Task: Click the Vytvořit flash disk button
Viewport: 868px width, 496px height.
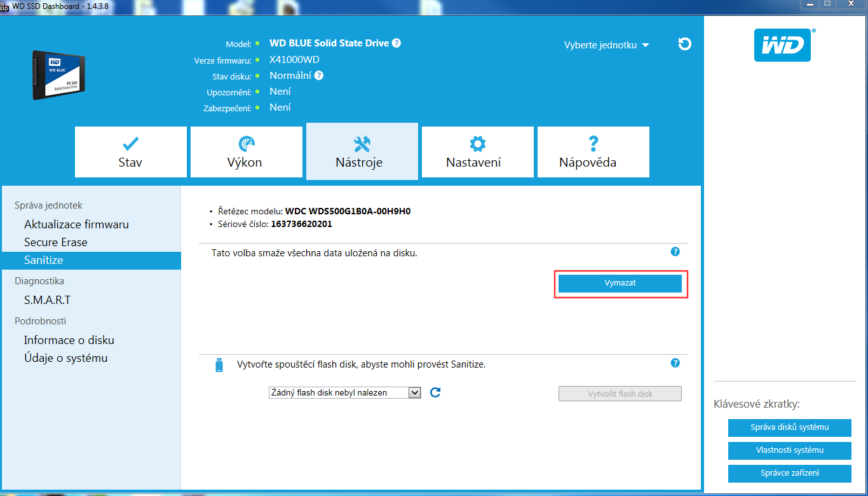Action: pyautogui.click(x=620, y=394)
